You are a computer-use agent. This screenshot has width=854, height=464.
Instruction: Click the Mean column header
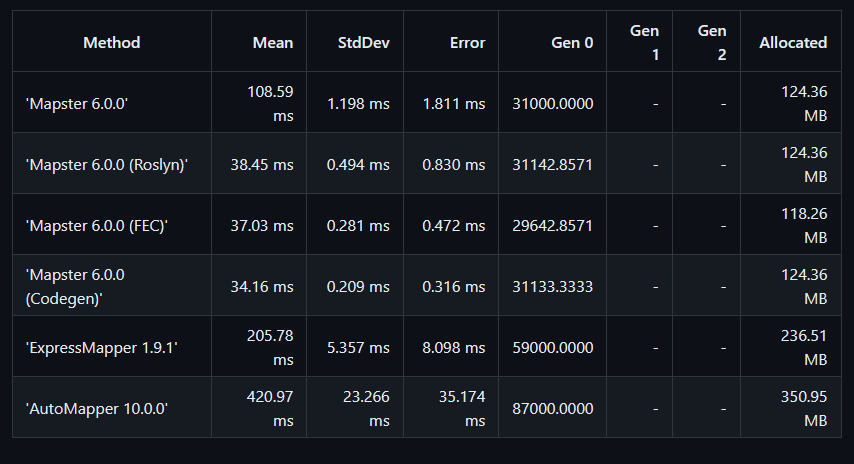(273, 42)
